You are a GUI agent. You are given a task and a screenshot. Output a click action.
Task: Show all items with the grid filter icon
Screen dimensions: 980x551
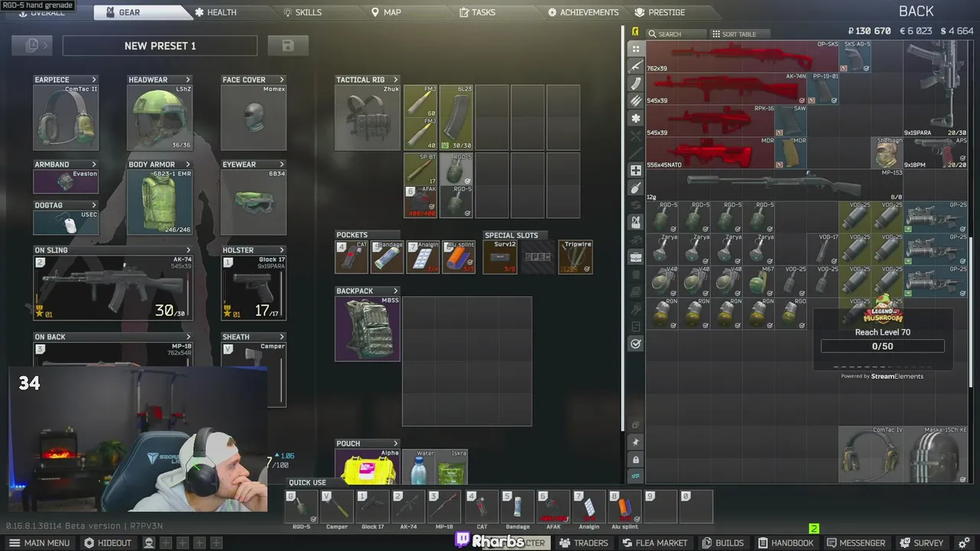(x=635, y=49)
